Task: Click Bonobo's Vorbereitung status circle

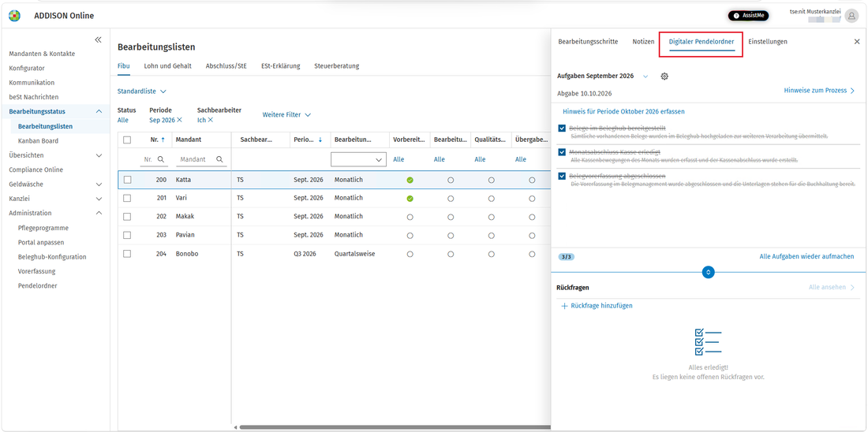Action: [410, 255]
